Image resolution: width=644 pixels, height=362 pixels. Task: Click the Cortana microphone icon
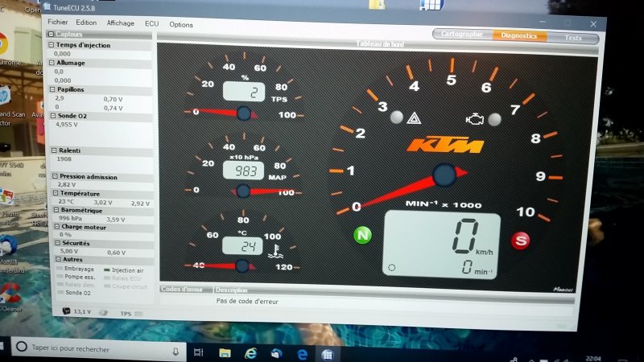[175, 352]
